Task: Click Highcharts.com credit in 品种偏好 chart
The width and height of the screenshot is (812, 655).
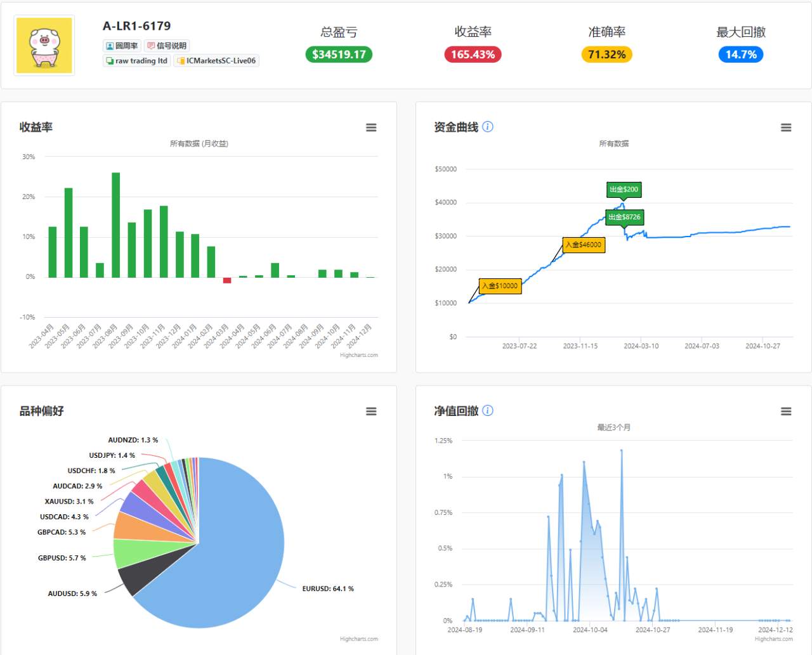Action: (359, 639)
